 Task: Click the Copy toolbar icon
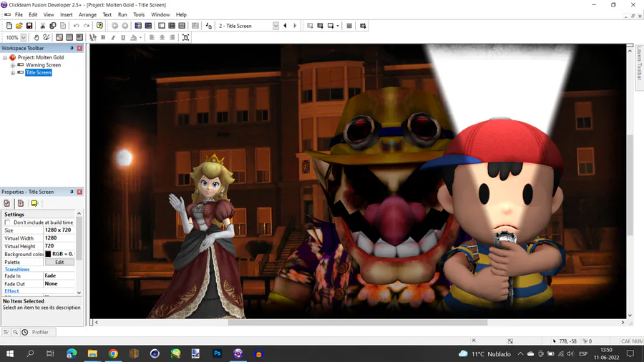(x=52, y=26)
